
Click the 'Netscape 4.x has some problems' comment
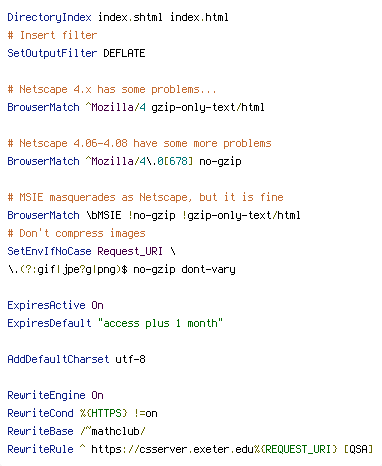pyautogui.click(x=112, y=89)
